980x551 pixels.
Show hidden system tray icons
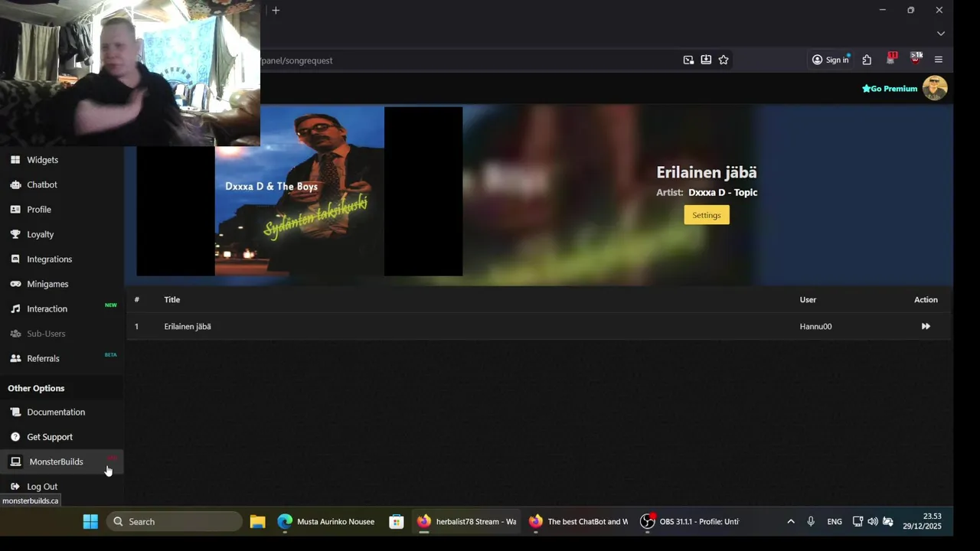coord(791,522)
